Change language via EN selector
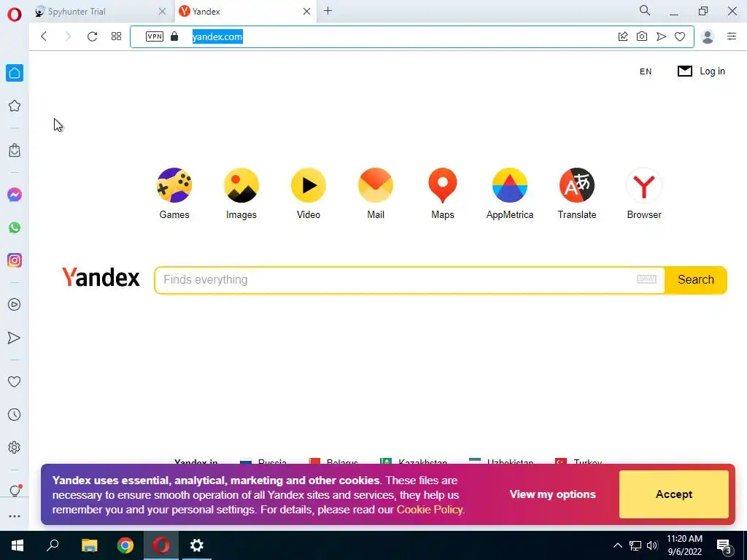Screen dimensions: 747x560 tap(646, 71)
